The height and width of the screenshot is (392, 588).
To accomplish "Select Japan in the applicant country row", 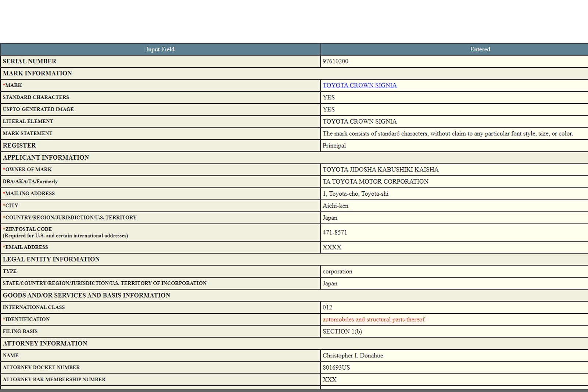I will coord(330,218).
